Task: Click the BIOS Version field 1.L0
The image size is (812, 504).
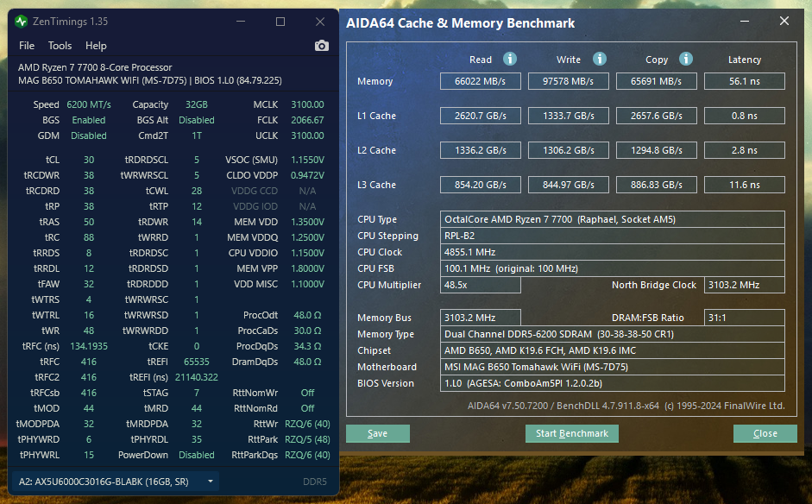Action: click(x=613, y=383)
